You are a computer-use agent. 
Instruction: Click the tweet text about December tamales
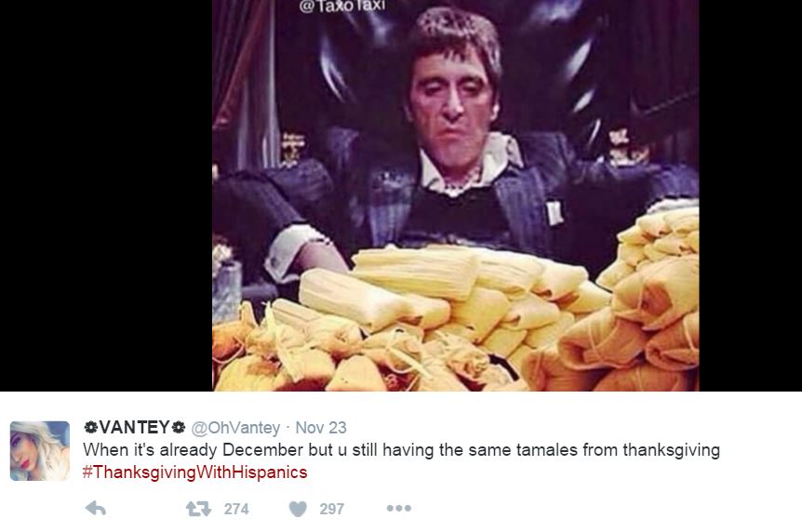click(x=402, y=449)
